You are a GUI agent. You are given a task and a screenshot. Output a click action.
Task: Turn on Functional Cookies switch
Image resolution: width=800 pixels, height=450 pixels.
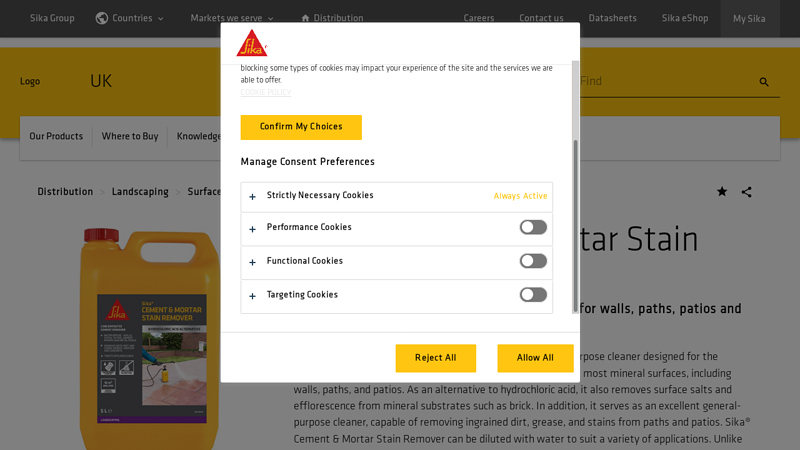coord(533,261)
